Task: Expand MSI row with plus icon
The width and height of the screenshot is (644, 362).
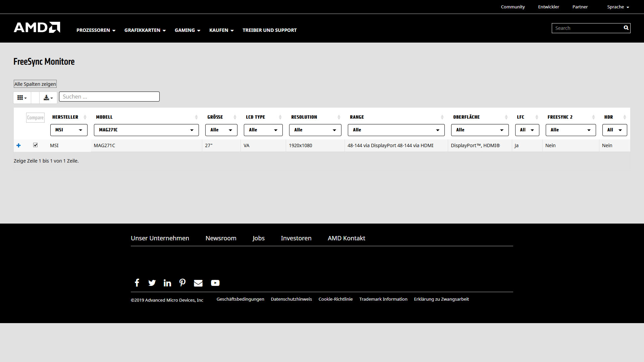Action: click(x=18, y=145)
